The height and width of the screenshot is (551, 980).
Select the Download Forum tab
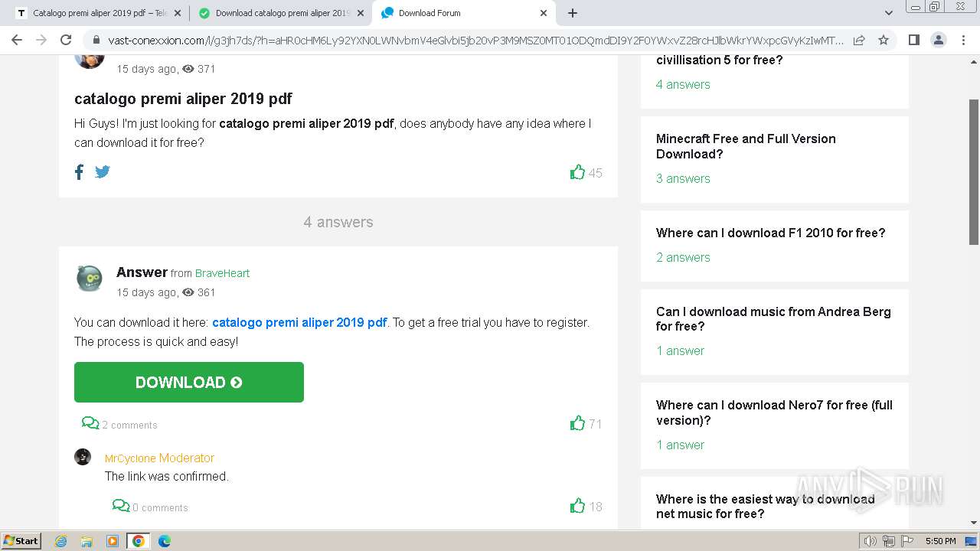[464, 13]
